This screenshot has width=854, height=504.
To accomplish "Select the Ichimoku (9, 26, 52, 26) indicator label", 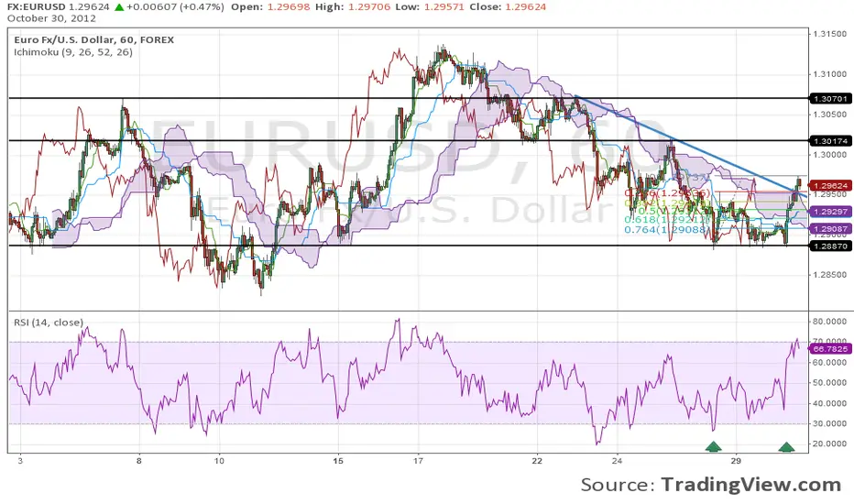I will point(73,52).
